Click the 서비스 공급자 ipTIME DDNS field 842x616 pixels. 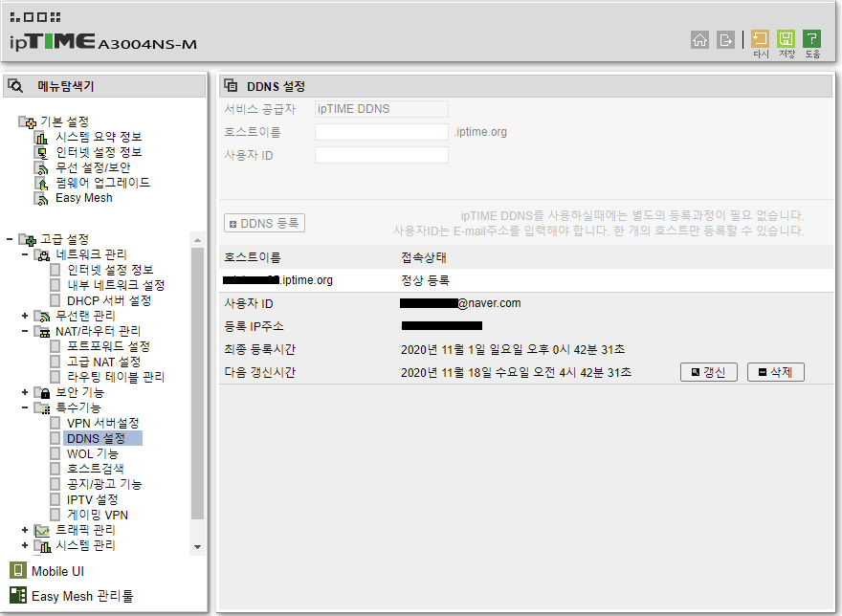381,109
